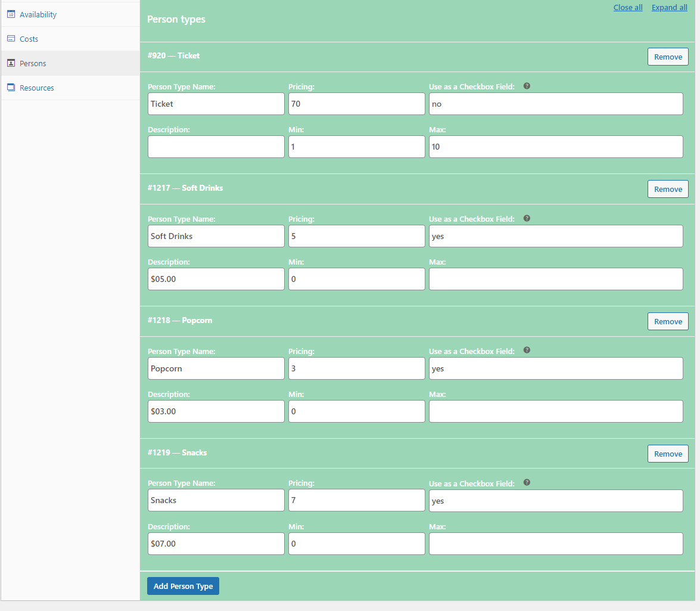Viewport: 700px width, 611px height.
Task: Click inside the Ticket Pricing field
Action: pos(356,104)
